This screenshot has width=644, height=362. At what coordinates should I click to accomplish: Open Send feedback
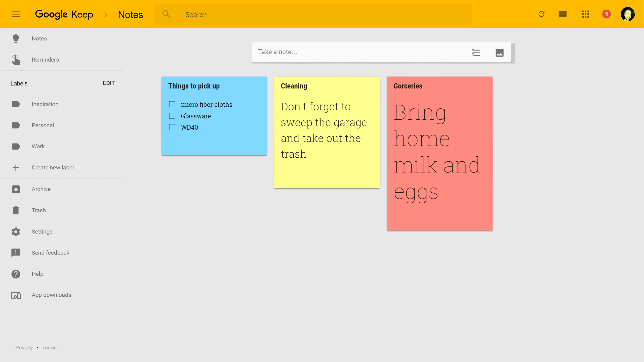(50, 253)
